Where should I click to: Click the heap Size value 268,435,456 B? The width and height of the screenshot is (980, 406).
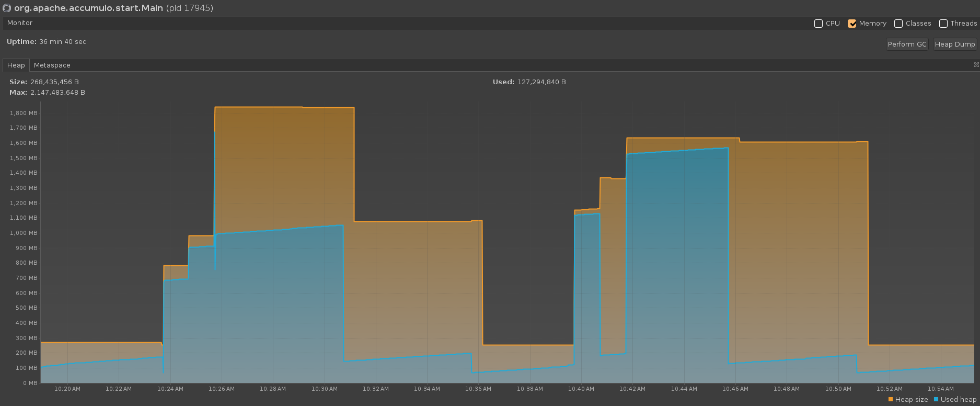(x=54, y=82)
